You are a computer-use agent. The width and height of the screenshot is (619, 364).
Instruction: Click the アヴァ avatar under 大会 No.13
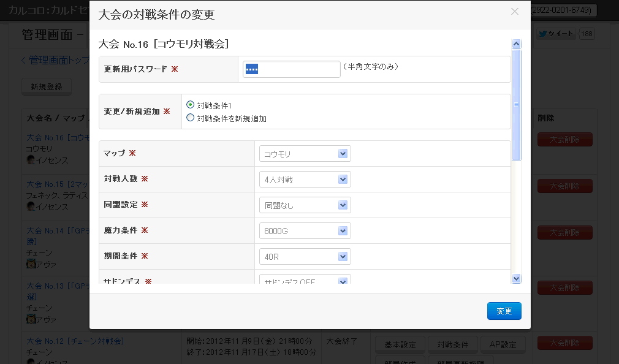pos(30,319)
